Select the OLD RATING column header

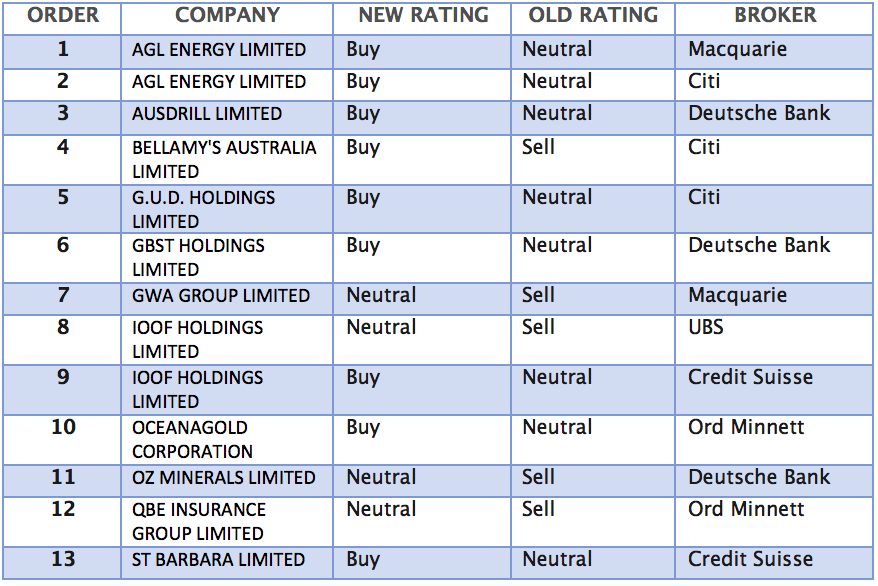coord(593,16)
